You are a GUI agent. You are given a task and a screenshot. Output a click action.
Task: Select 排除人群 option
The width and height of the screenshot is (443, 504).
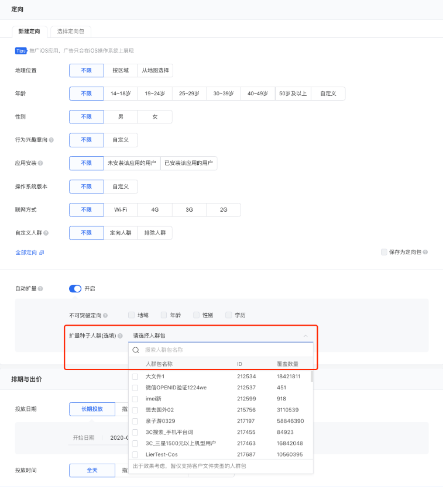click(155, 233)
